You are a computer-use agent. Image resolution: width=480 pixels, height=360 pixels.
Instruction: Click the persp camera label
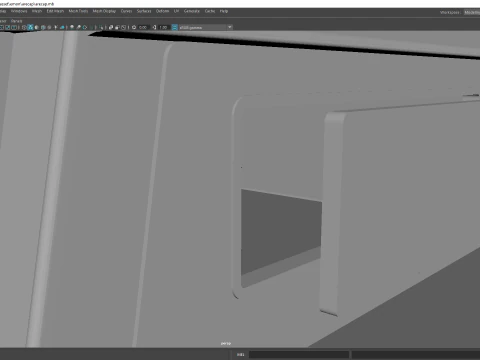(x=226, y=343)
